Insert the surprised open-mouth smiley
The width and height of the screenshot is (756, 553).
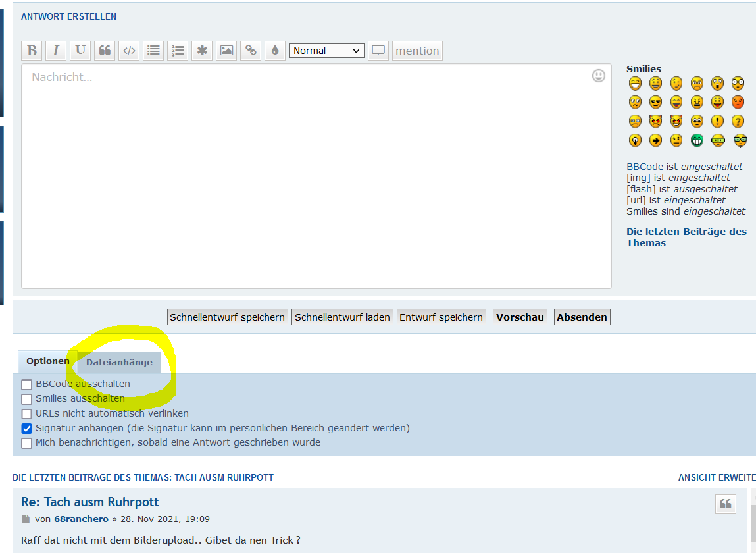coord(717,84)
